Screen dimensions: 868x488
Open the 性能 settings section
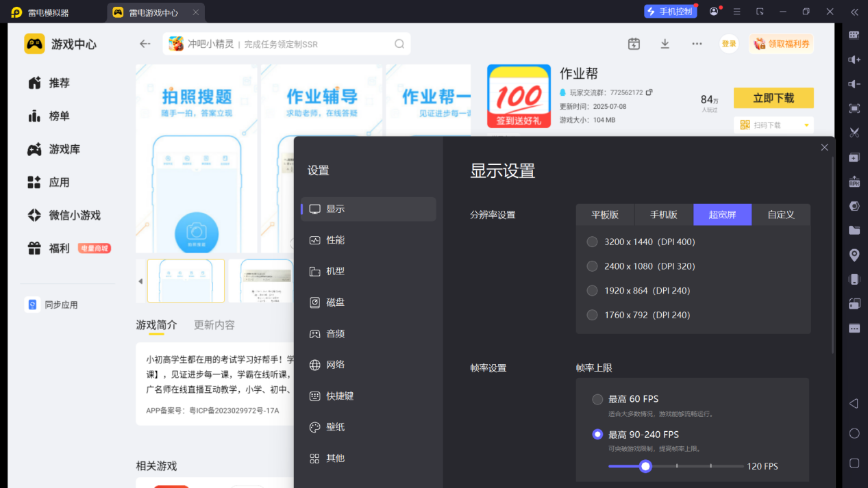(335, 240)
